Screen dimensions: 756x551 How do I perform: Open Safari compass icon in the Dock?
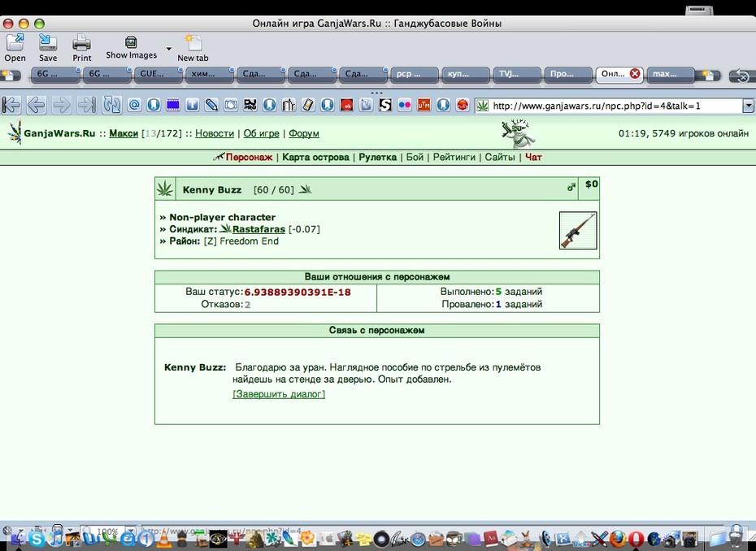point(418,539)
